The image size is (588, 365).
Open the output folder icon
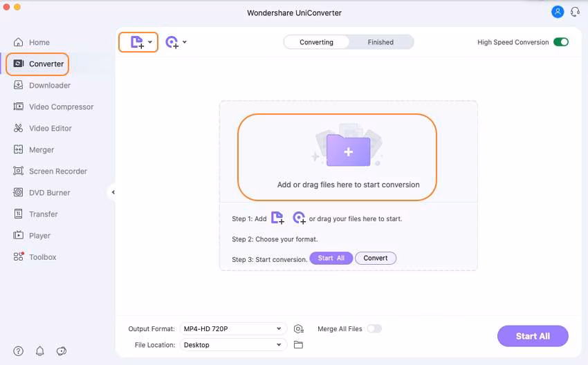coord(298,345)
